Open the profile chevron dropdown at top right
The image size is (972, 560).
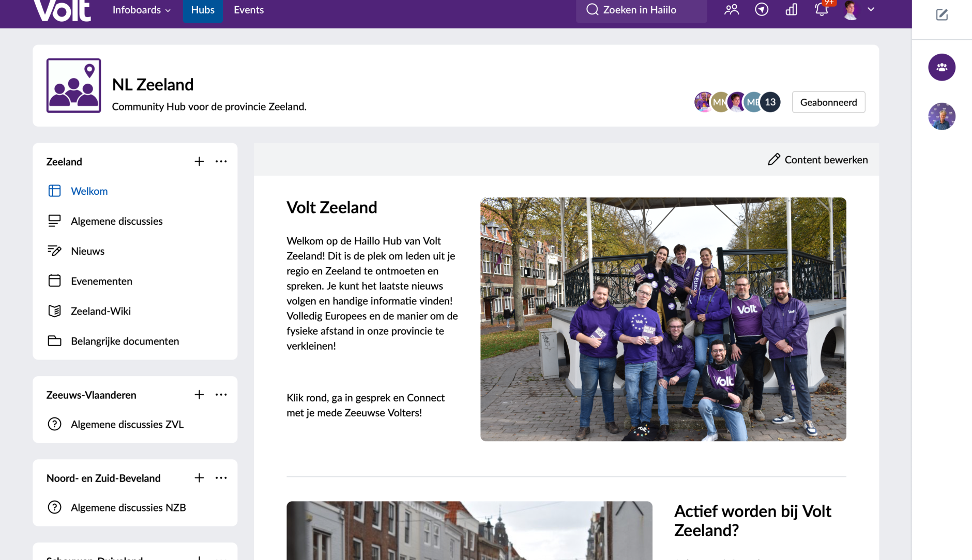(872, 9)
